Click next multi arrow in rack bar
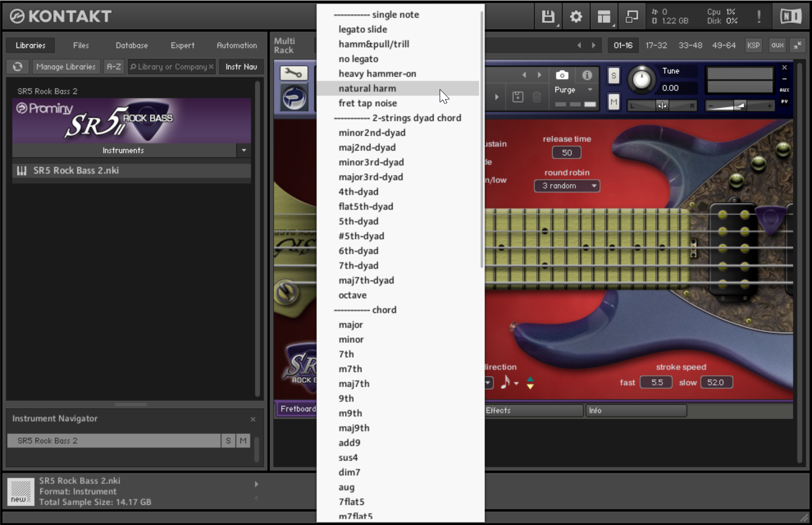Screen dimensions: 812x525 click(593, 45)
